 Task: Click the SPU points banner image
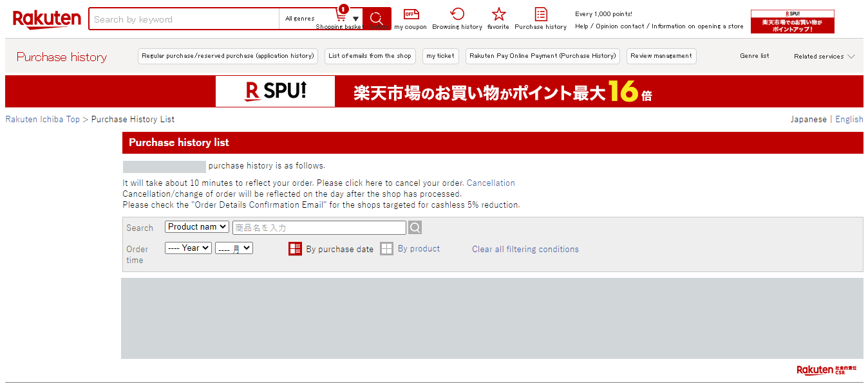pyautogui.click(x=434, y=91)
